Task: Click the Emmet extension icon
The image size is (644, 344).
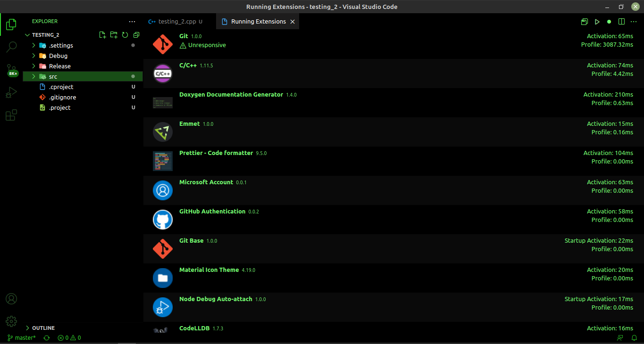Action: 163,132
